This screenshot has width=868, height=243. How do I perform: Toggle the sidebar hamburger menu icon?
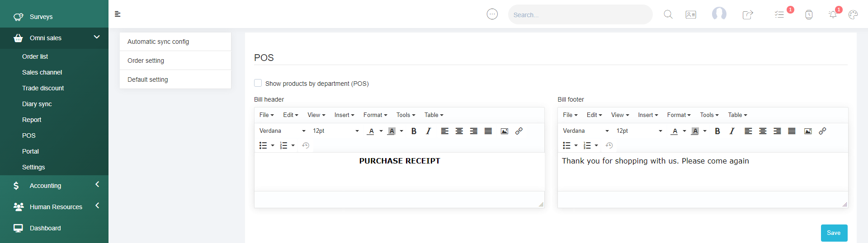[x=118, y=14]
